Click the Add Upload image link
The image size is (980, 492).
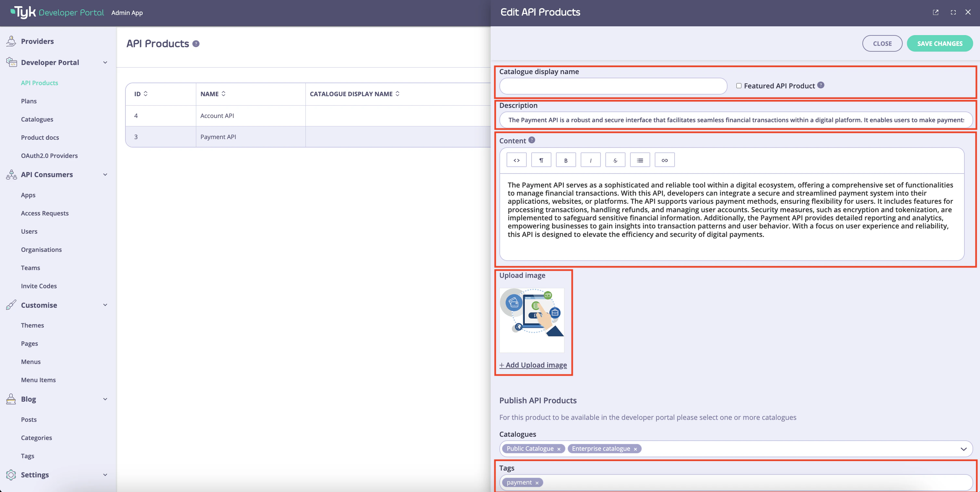[x=533, y=365]
